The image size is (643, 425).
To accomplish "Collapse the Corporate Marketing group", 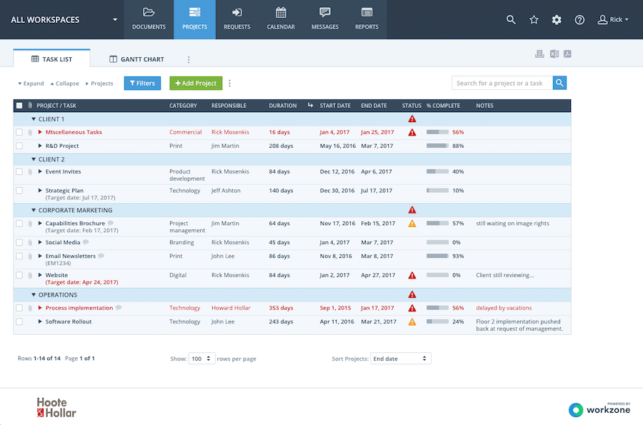I will (x=34, y=210).
